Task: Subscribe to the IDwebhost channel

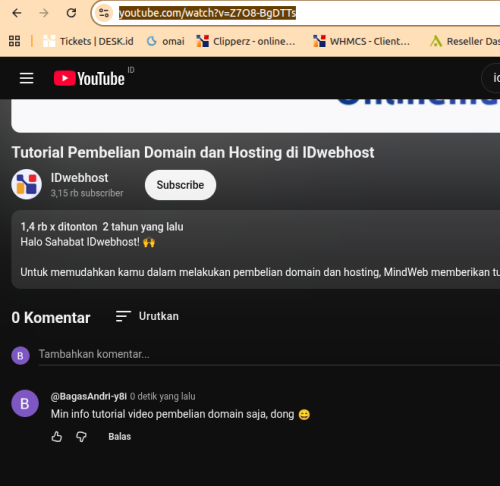Action: tap(180, 185)
